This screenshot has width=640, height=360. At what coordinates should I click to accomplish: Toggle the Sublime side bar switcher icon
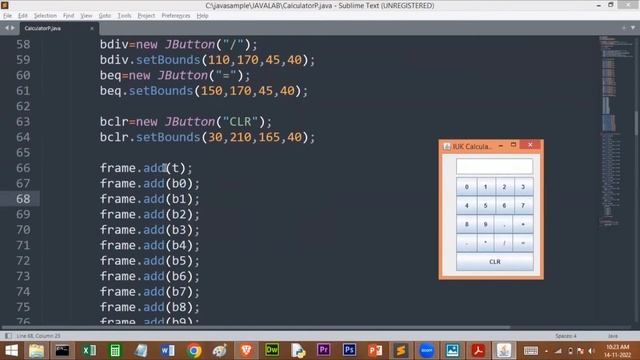[x=8, y=336]
